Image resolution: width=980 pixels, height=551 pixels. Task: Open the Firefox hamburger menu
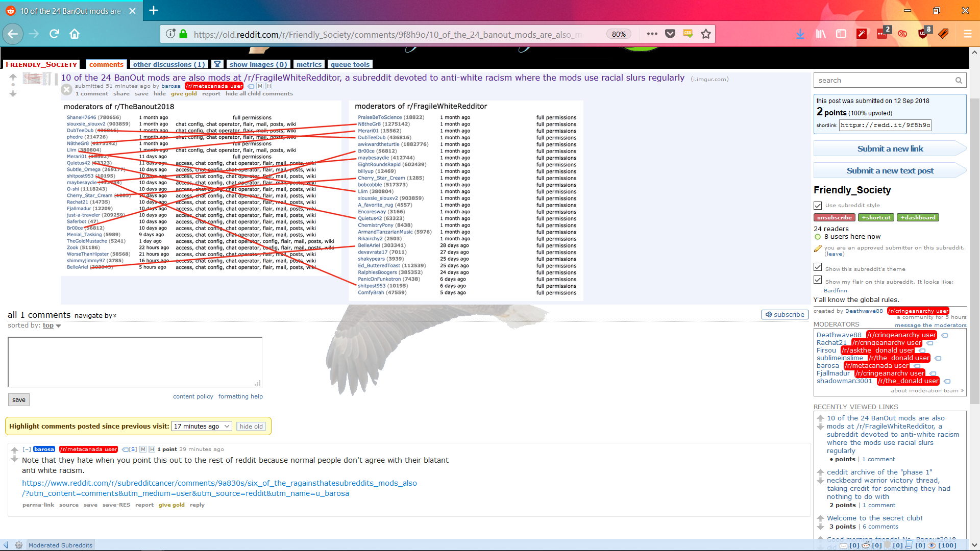click(967, 34)
